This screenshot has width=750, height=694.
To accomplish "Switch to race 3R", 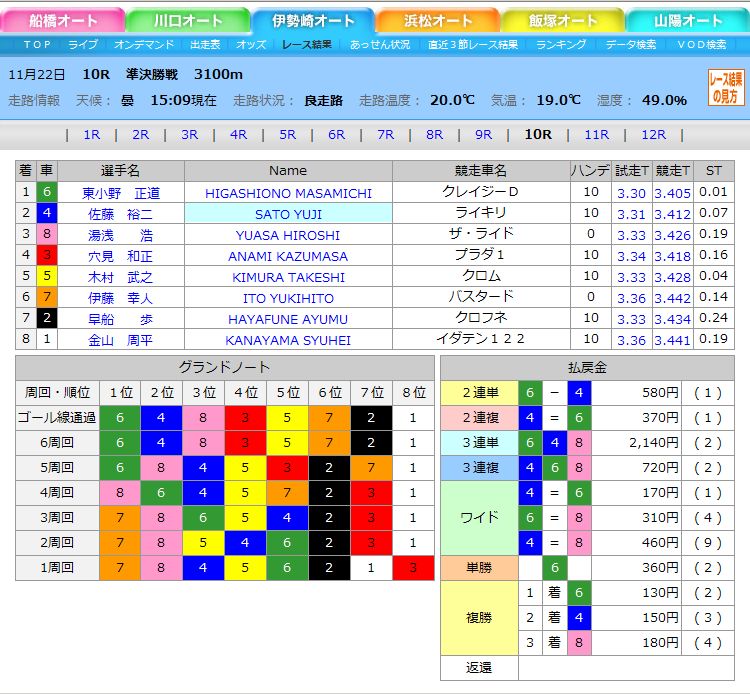I will pyautogui.click(x=189, y=135).
